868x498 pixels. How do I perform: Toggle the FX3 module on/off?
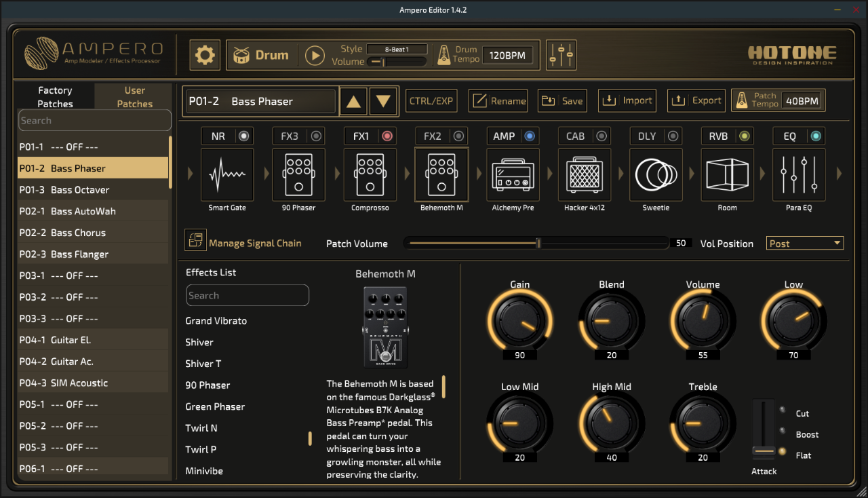pos(316,136)
